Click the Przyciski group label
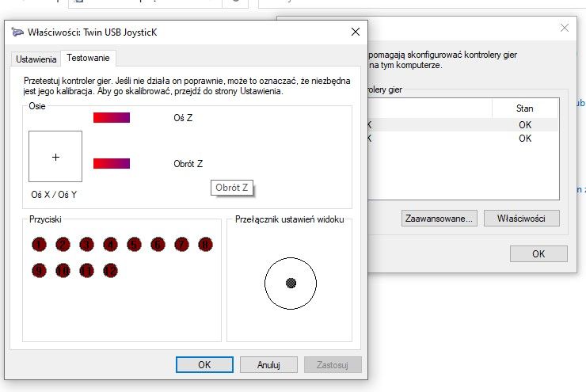The height and width of the screenshot is (392, 586). point(45,219)
